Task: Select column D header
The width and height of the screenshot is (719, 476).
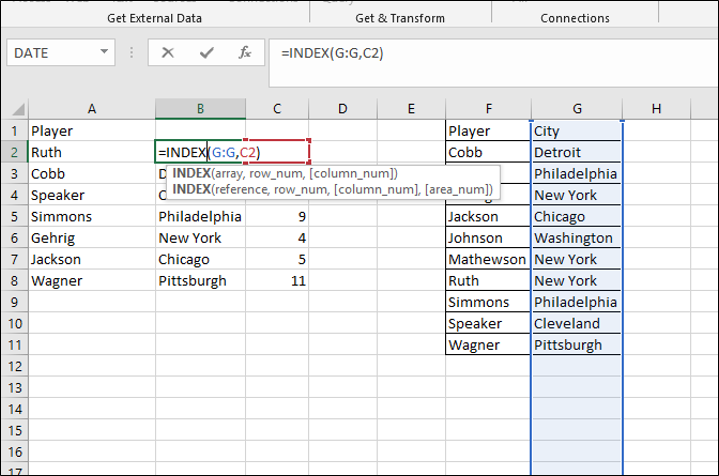Action: click(343, 109)
